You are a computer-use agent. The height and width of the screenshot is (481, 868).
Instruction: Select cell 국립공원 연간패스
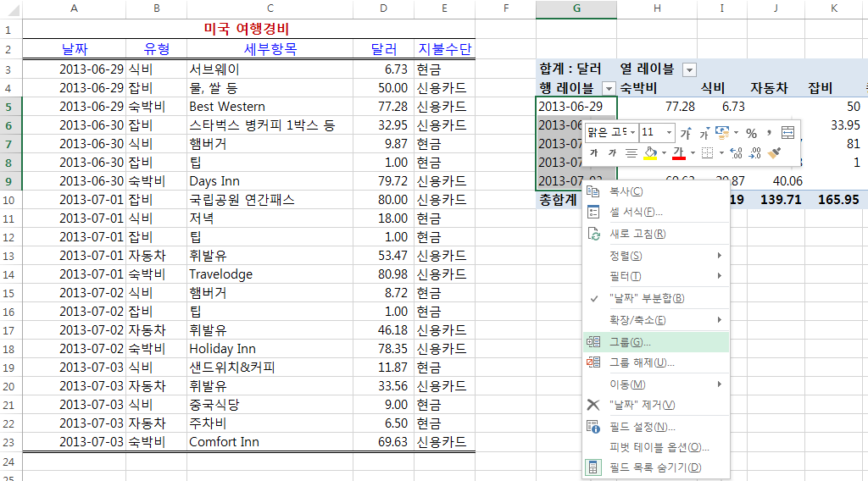[270, 200]
